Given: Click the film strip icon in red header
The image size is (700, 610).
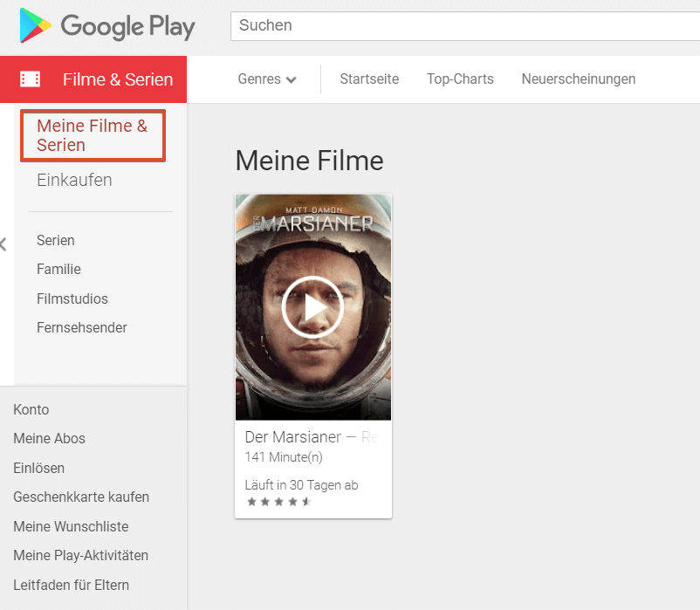Looking at the screenshot, I should (x=30, y=79).
